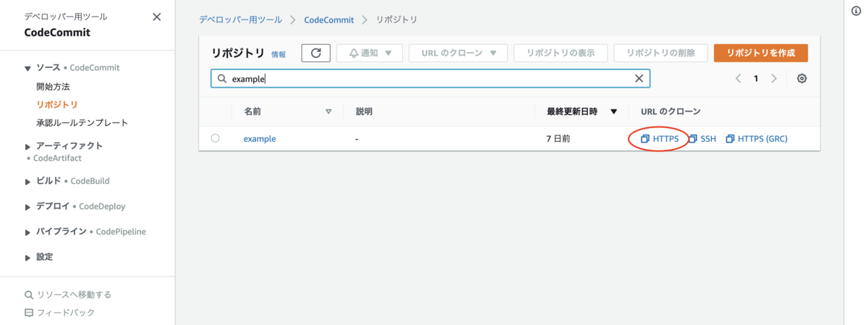Go to next page arrow
Screen dimensions: 868x325
(x=774, y=78)
